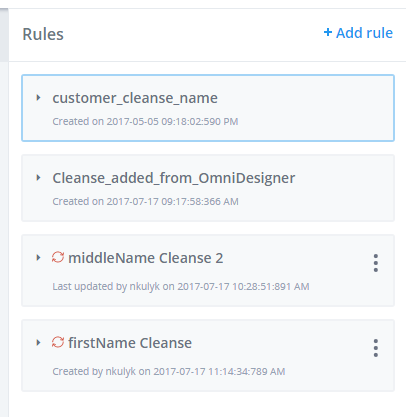Click the red sync icon beside middleName Cleanse 2
The height and width of the screenshot is (417, 406).
tap(58, 257)
